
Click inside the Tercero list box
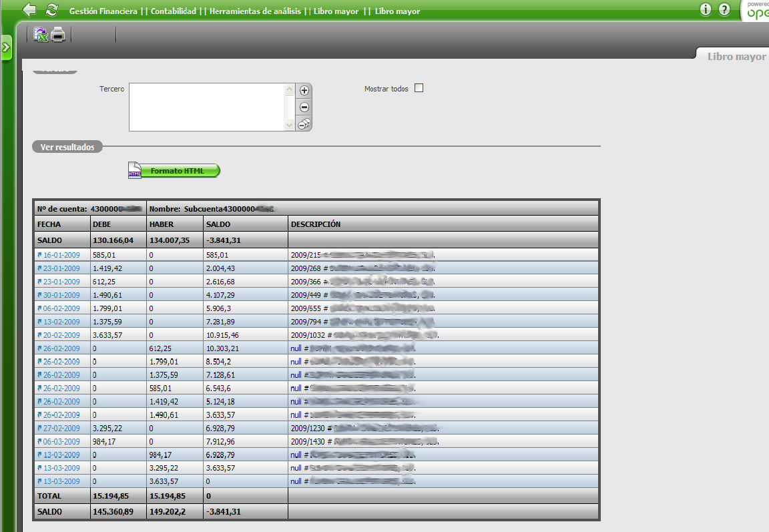(206, 107)
